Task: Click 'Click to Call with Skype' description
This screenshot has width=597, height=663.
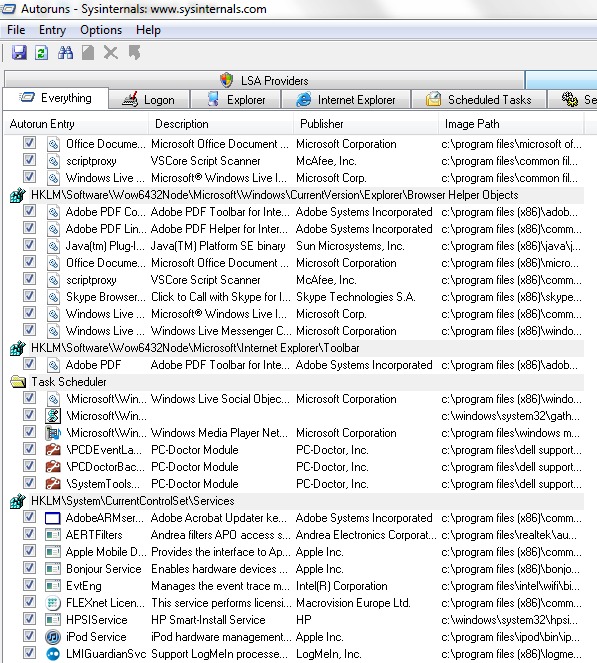Action: coord(221,297)
